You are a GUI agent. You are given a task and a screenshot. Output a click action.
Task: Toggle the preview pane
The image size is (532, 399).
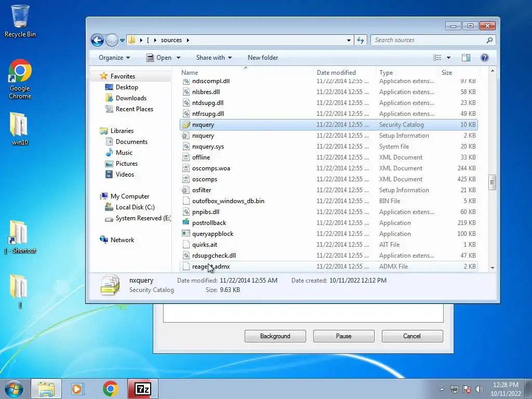tap(466, 58)
